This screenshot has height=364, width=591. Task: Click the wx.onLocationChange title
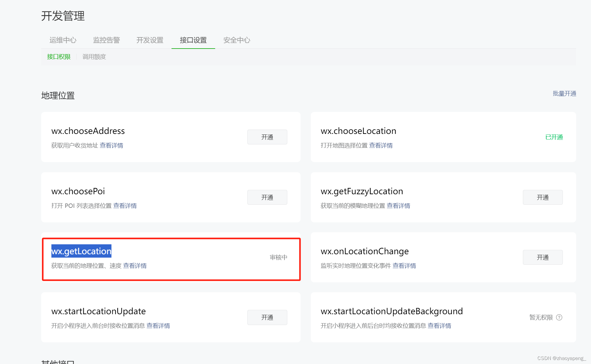click(365, 251)
